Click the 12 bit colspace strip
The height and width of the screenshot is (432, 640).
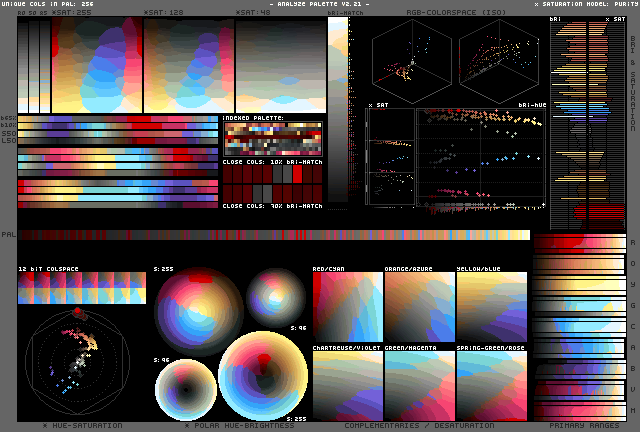tap(81, 288)
